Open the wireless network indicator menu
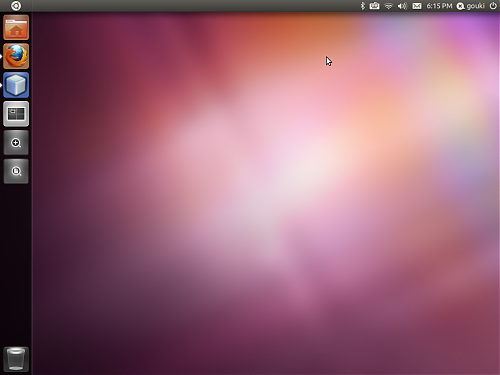The width and height of the screenshot is (500, 375). [388, 6]
